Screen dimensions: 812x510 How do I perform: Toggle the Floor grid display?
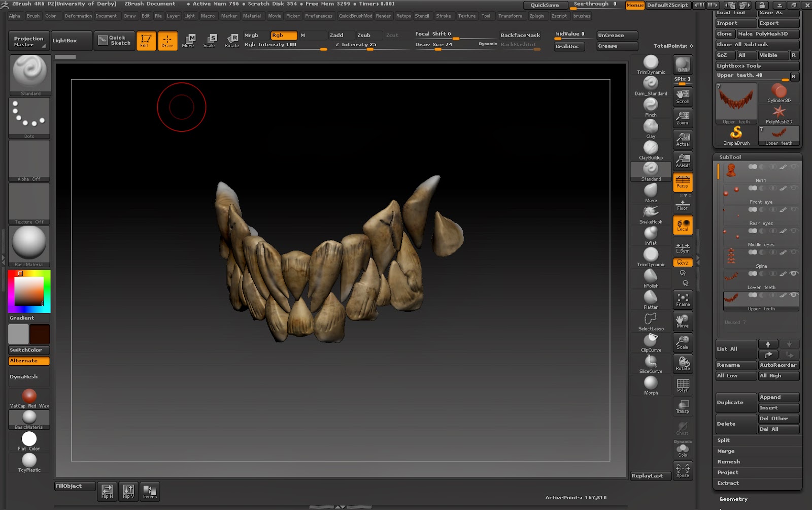tap(683, 203)
